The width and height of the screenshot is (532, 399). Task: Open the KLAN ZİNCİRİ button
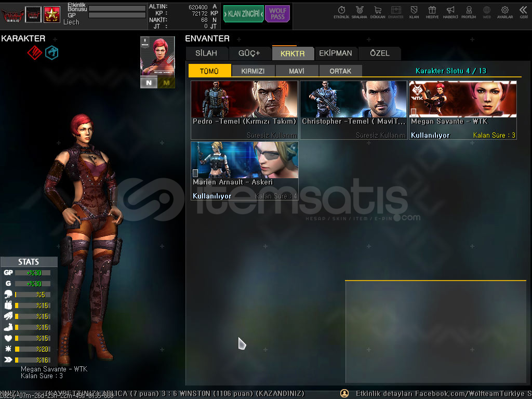pos(244,14)
